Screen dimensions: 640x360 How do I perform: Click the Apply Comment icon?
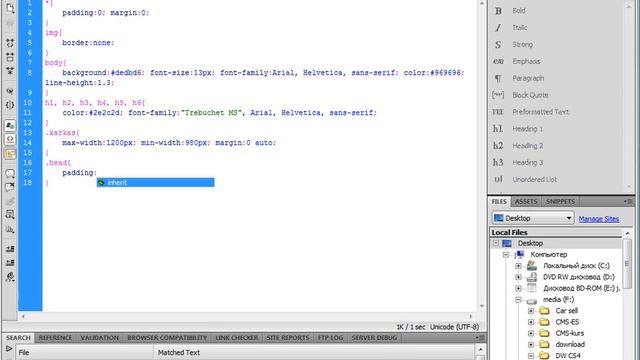pyautogui.click(x=10, y=173)
